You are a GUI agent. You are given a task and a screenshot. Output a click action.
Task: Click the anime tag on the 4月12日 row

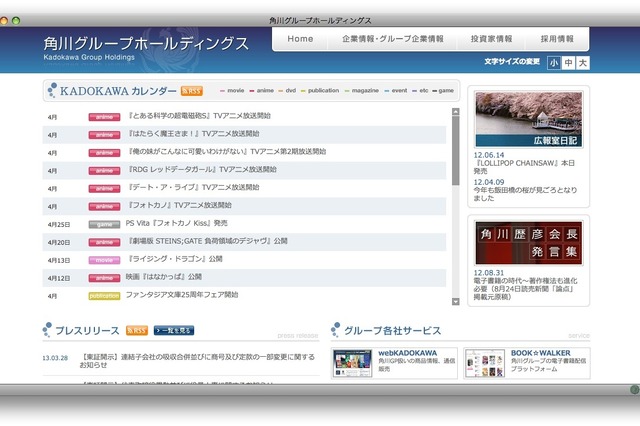(x=104, y=278)
